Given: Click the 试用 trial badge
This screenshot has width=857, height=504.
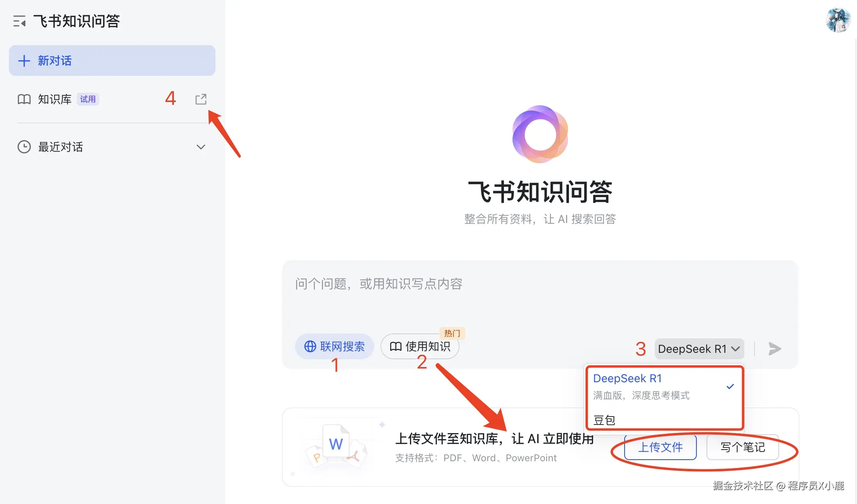Looking at the screenshot, I should click(88, 99).
